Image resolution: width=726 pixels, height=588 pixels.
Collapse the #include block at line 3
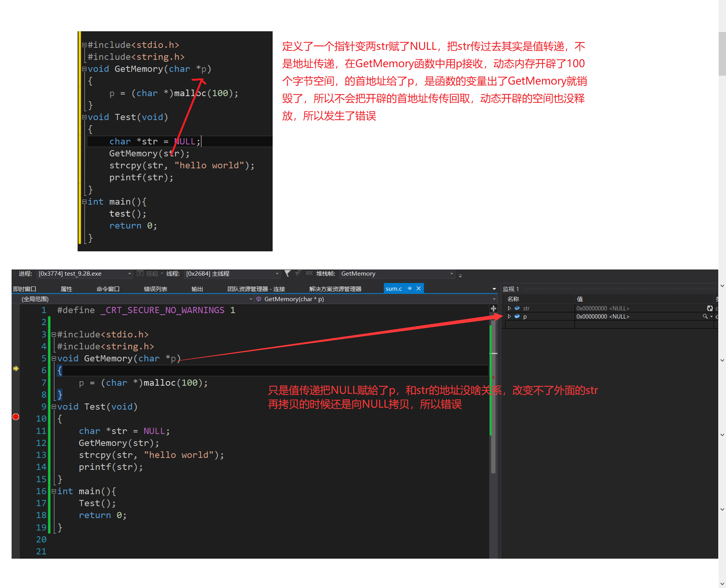[54, 334]
